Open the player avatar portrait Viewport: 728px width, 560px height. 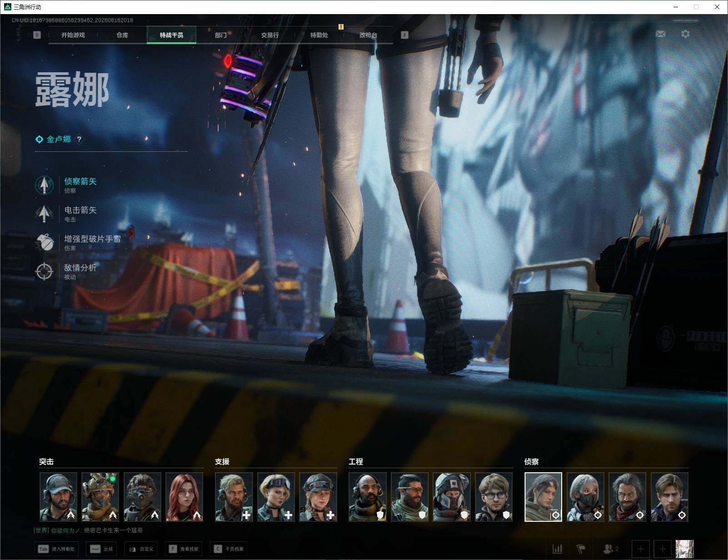click(685, 549)
